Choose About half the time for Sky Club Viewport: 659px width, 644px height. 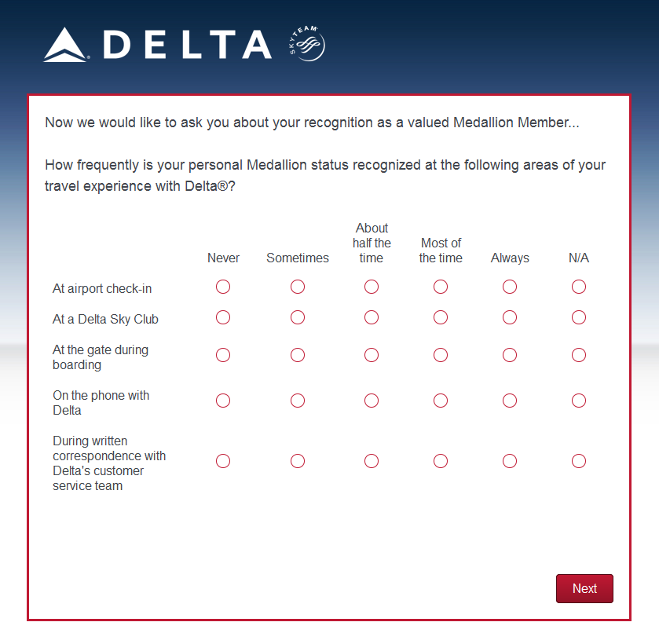tap(372, 318)
